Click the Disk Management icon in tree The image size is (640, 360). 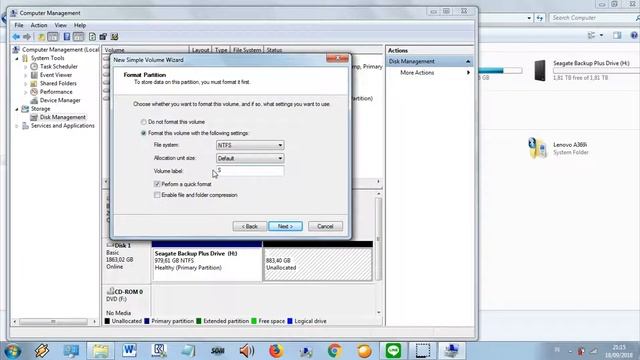point(34,117)
